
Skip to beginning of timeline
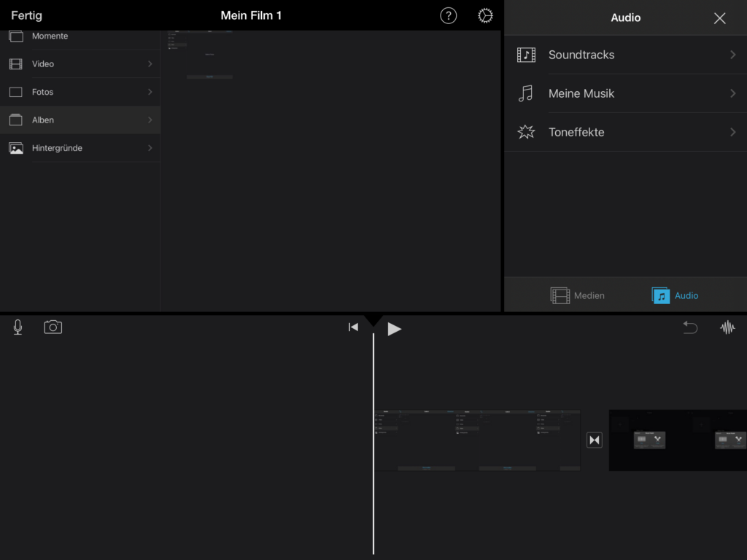point(353,327)
